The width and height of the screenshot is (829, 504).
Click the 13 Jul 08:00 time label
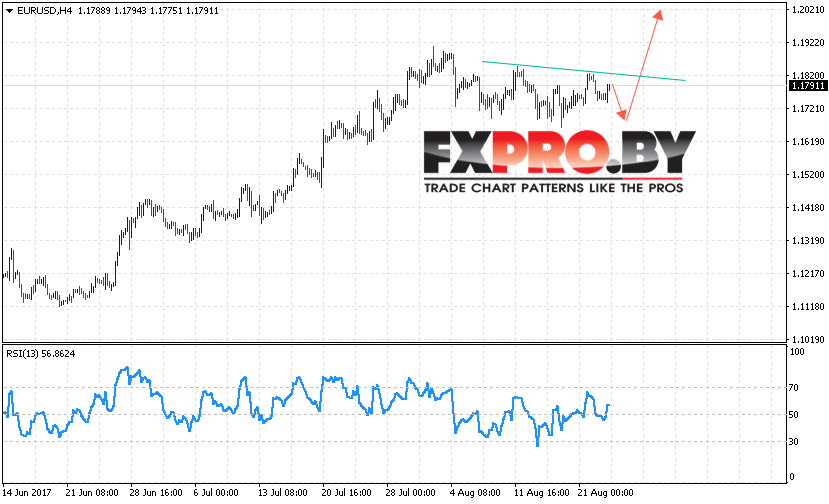pos(283,493)
